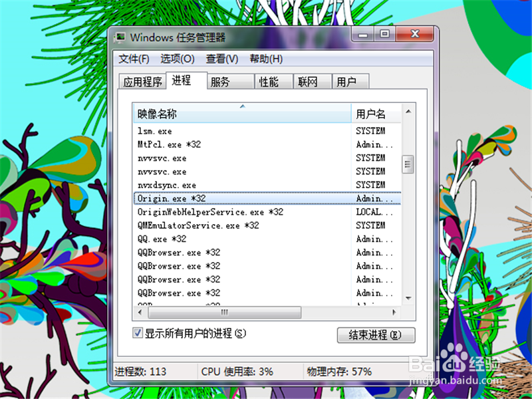
Task: Select the lsm.exe process row
Action: [267, 131]
